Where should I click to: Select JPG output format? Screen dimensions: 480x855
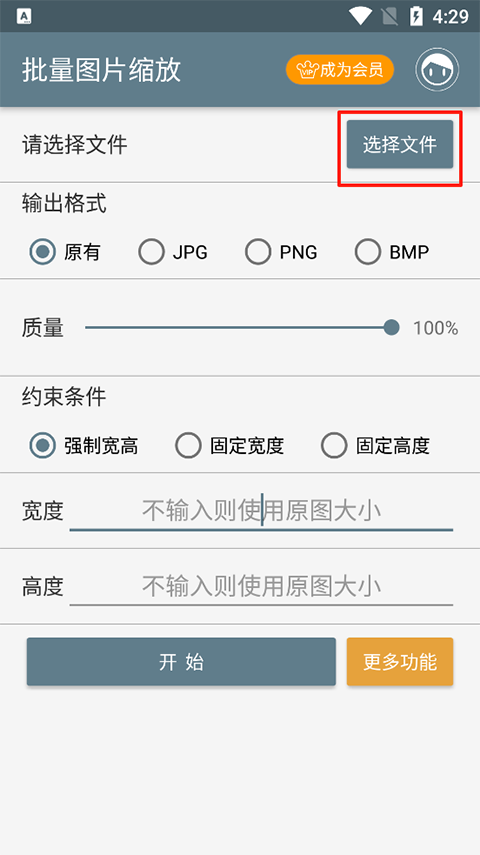click(x=172, y=252)
